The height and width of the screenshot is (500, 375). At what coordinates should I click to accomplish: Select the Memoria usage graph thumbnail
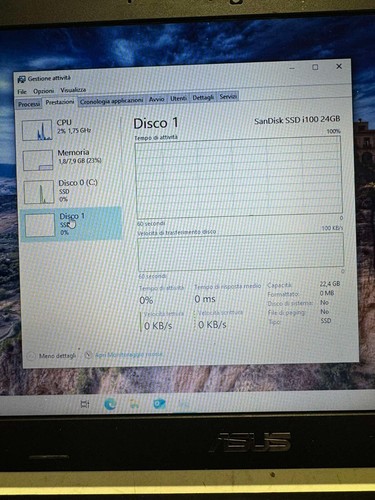(38, 160)
